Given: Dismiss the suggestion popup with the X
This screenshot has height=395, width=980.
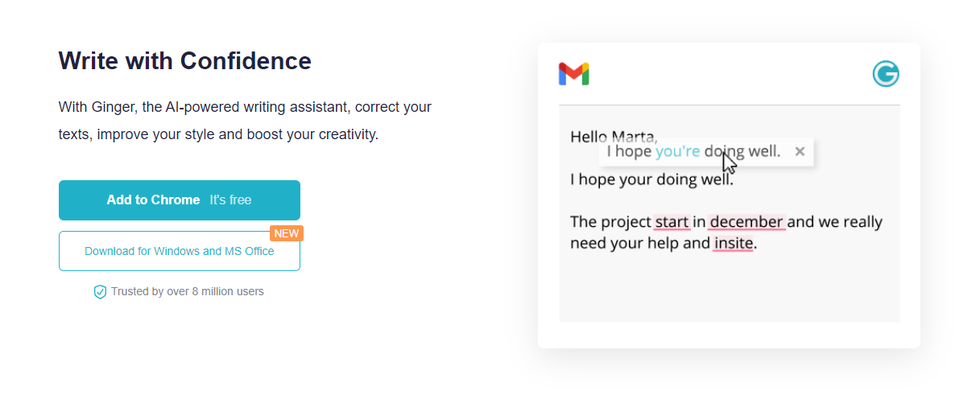Looking at the screenshot, I should [799, 151].
